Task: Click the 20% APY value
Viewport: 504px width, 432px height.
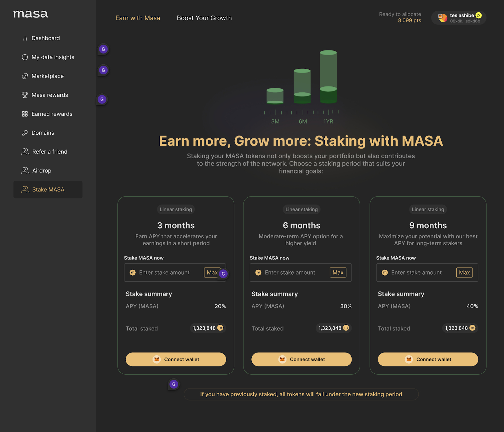Action: coord(220,306)
